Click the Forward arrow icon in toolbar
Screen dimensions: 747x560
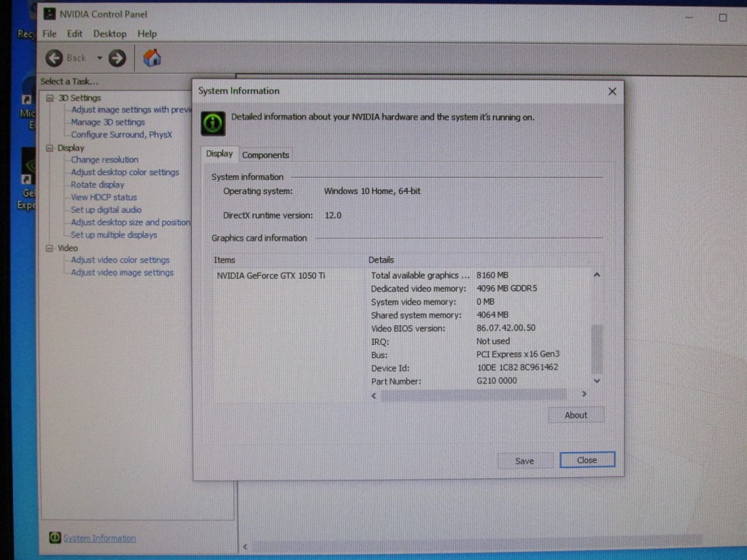(117, 58)
